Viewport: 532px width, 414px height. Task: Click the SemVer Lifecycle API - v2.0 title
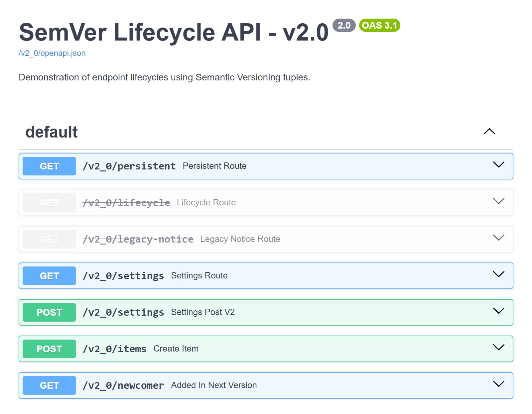click(174, 32)
